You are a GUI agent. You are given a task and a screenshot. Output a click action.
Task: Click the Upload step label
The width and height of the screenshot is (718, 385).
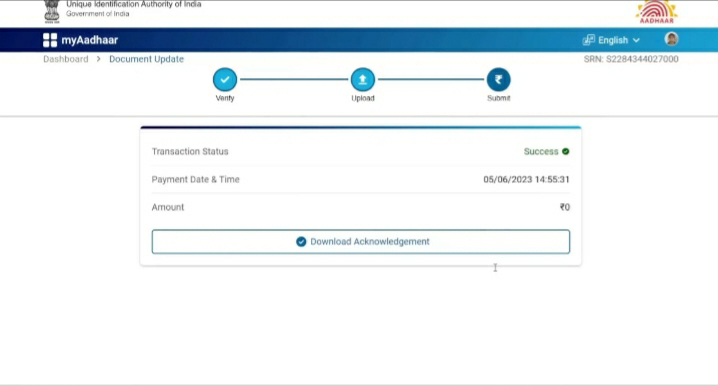[363, 98]
